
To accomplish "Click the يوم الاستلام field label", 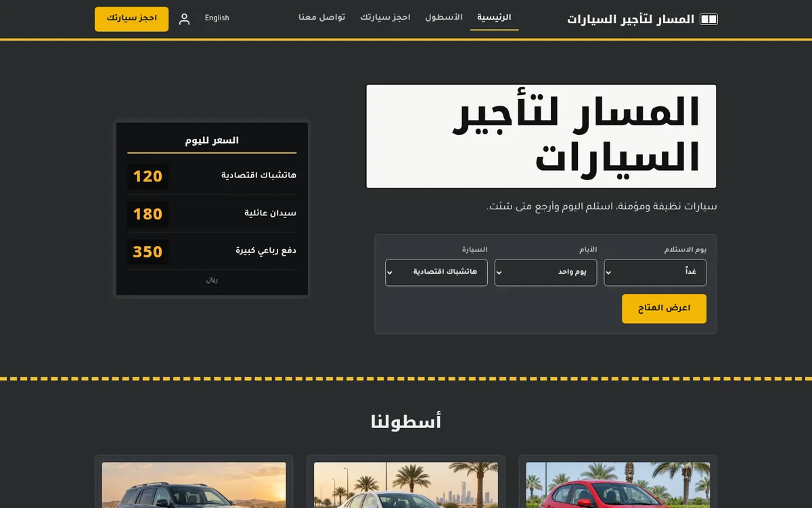I will 685,250.
